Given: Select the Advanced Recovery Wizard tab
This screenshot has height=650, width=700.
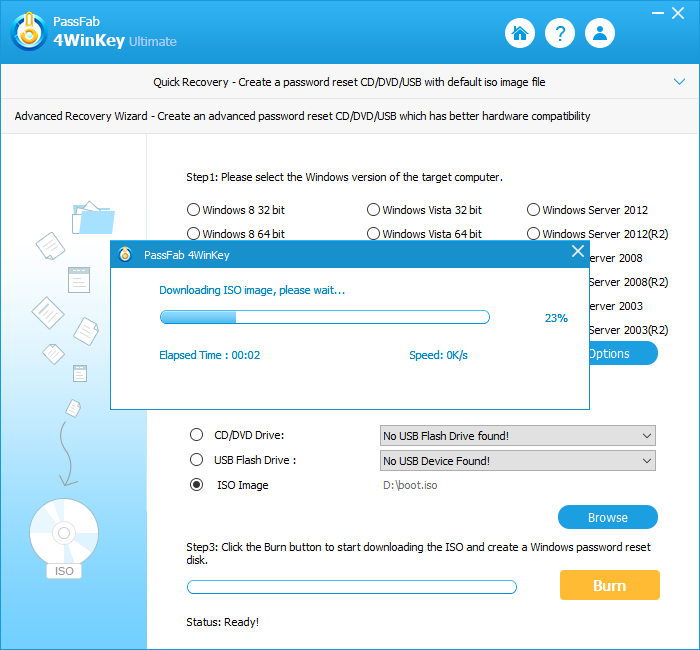Looking at the screenshot, I should pyautogui.click(x=349, y=116).
